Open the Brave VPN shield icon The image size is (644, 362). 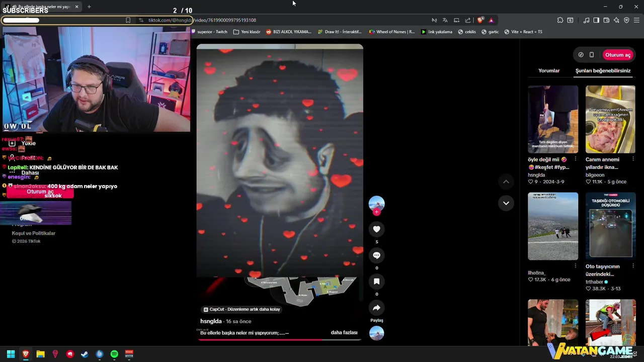(x=626, y=20)
